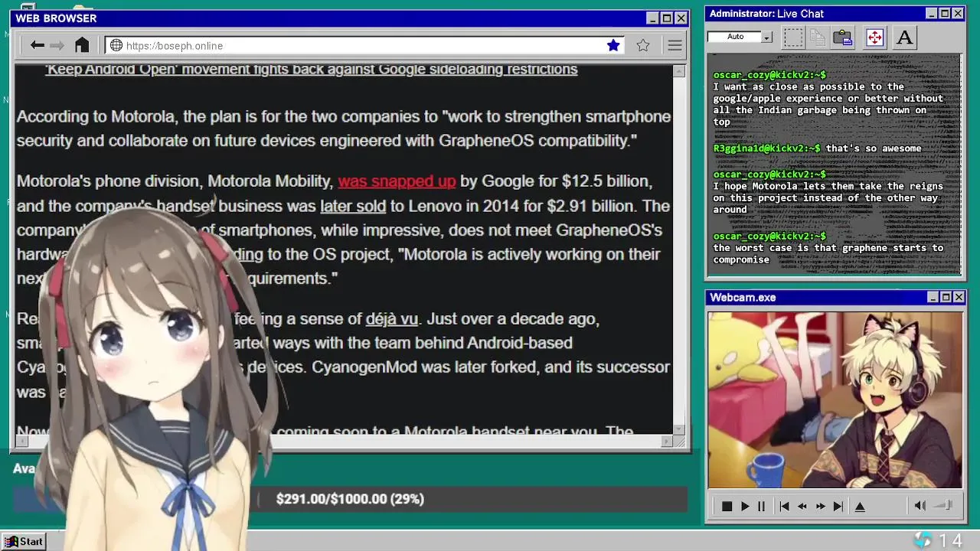Stop playback in Webcam.exe

coord(727,506)
